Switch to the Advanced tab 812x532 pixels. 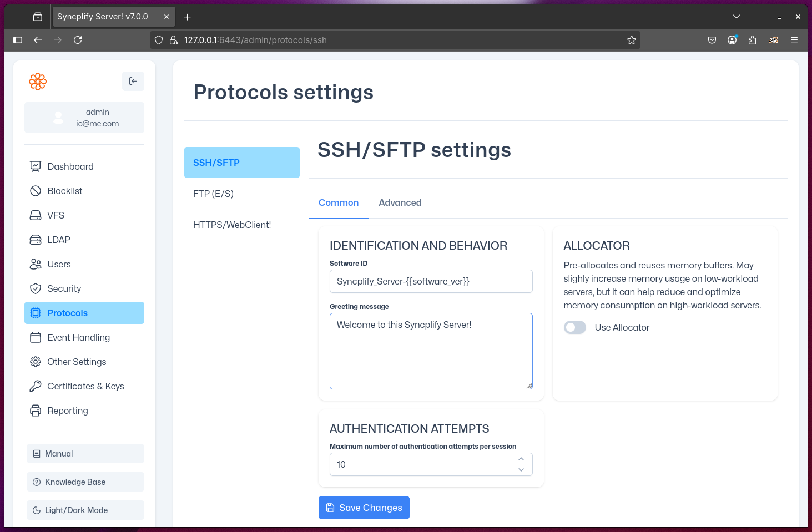click(x=400, y=202)
